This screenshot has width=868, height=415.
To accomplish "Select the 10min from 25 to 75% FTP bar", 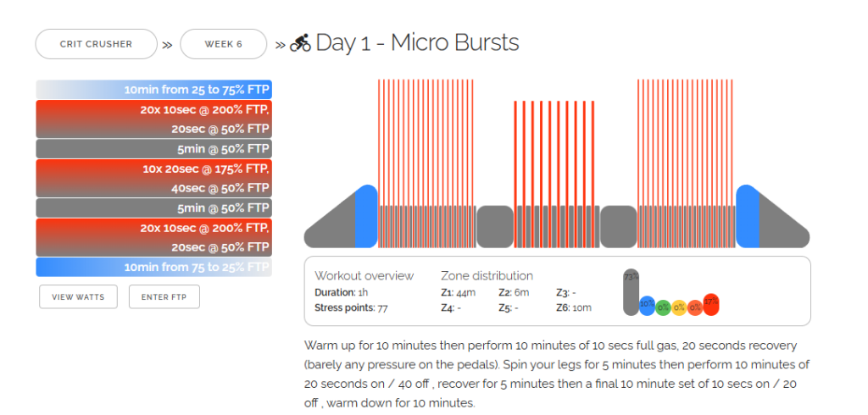I will (x=154, y=90).
